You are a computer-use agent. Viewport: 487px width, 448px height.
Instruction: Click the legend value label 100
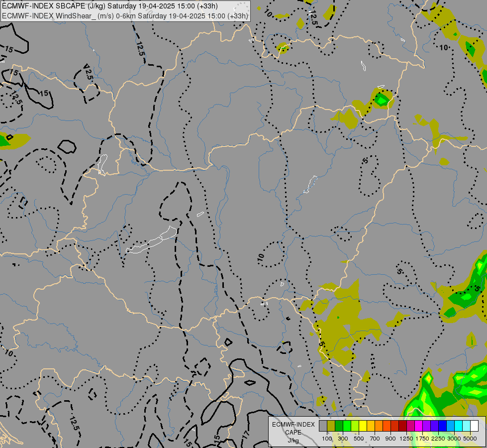(x=327, y=439)
